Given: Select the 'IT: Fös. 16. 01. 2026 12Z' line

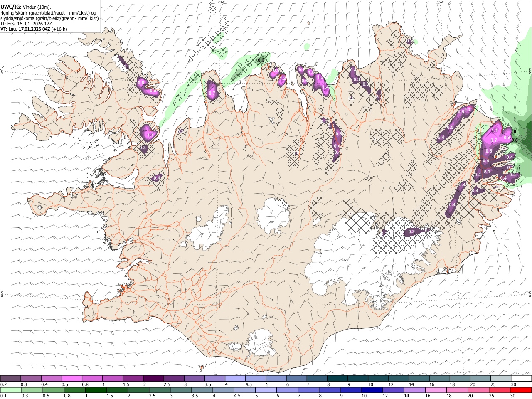Looking at the screenshot, I should coord(26,24).
